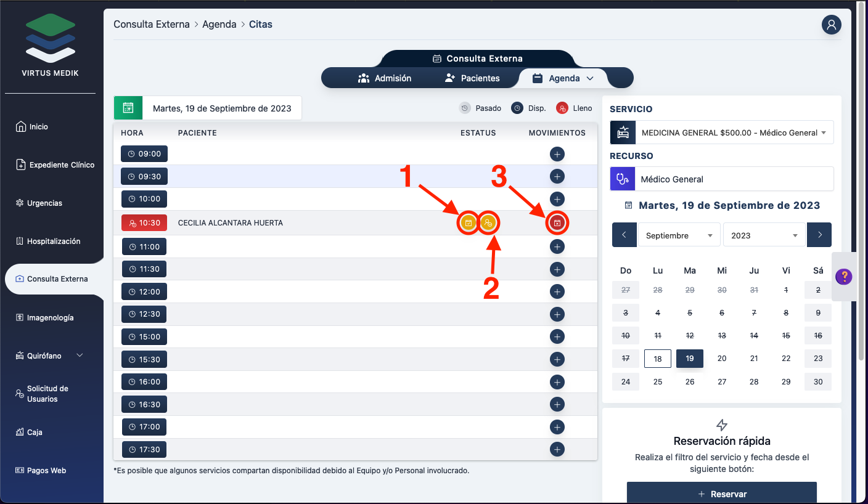Switch to the Pacientes tab

[472, 78]
